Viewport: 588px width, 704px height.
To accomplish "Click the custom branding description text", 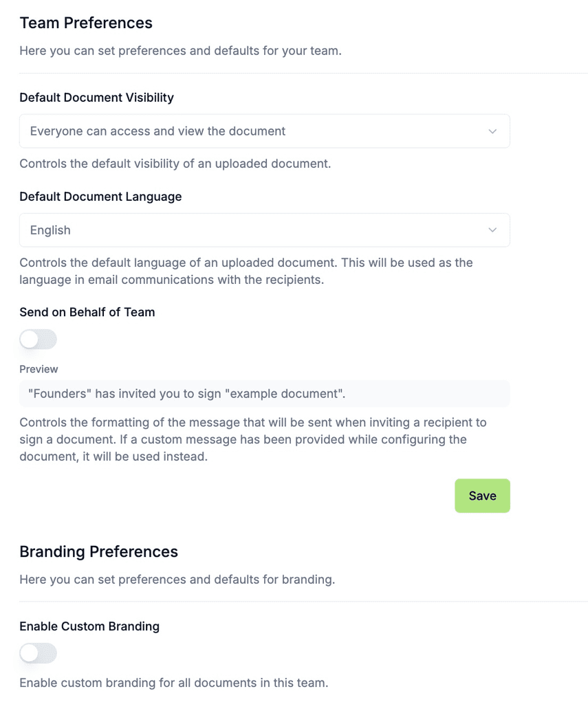I will (174, 683).
